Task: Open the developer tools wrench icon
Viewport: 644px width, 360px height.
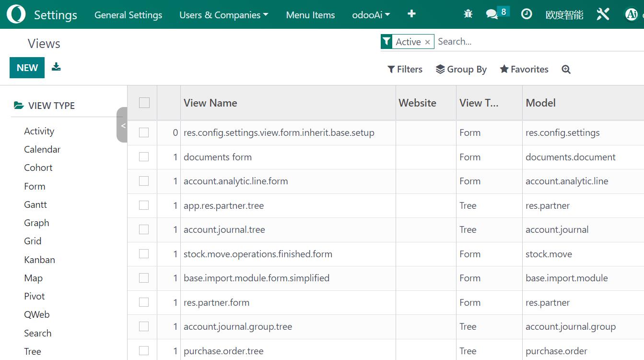Action: click(x=603, y=14)
